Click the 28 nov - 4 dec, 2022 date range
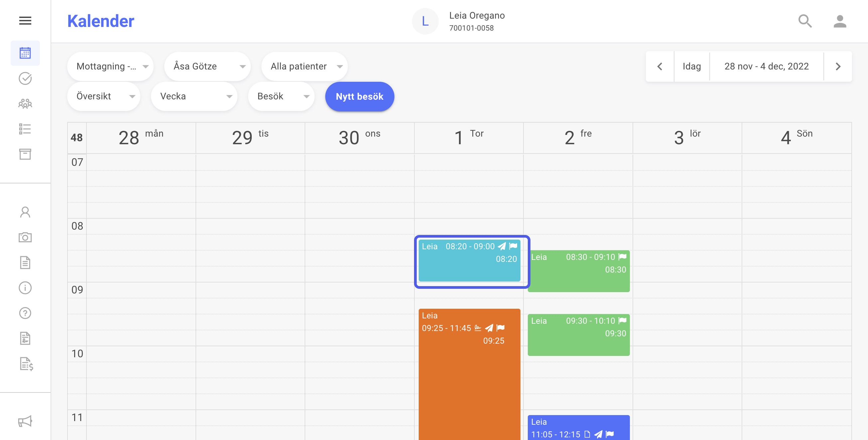 (767, 66)
